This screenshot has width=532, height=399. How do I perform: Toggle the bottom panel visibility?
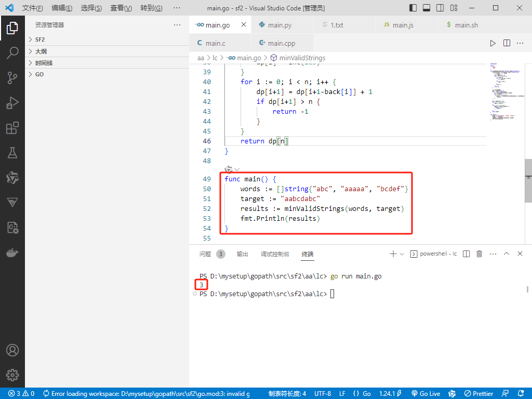click(x=427, y=8)
